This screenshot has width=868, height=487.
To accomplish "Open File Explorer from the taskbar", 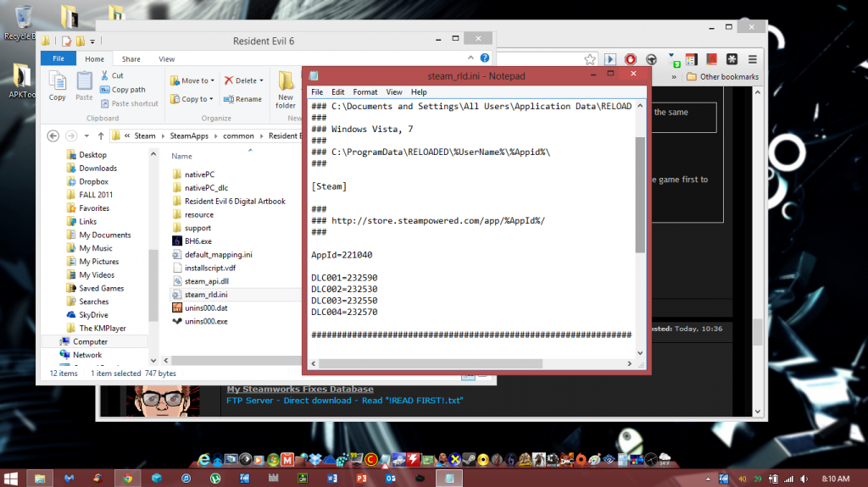I will pos(40,479).
